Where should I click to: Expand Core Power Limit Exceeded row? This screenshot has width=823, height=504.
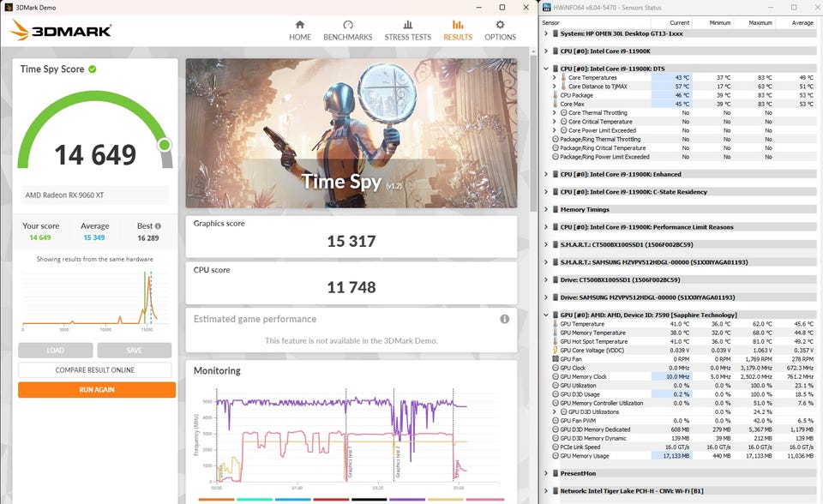[555, 130]
